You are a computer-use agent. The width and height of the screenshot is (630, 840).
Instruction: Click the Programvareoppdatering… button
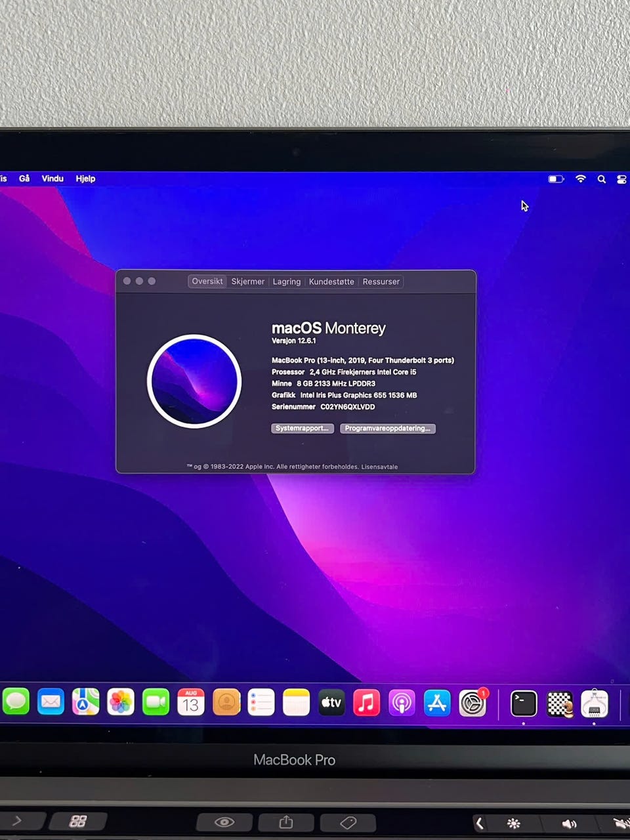[x=388, y=428]
